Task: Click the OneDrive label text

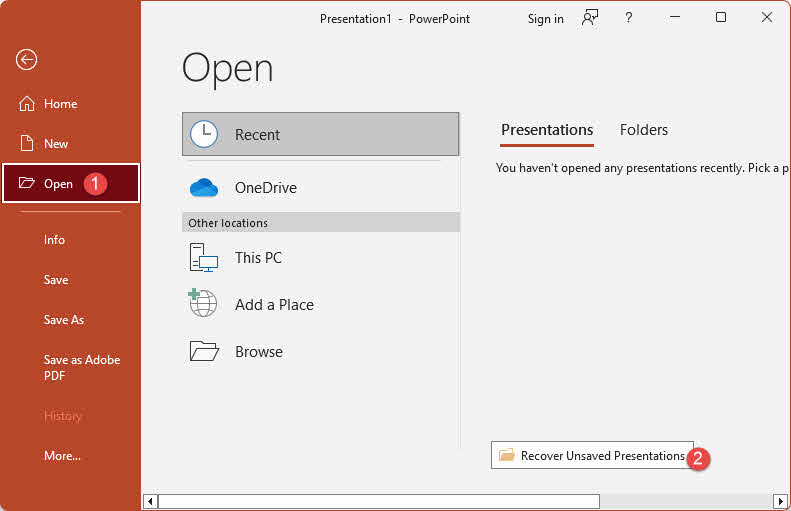Action: click(266, 188)
